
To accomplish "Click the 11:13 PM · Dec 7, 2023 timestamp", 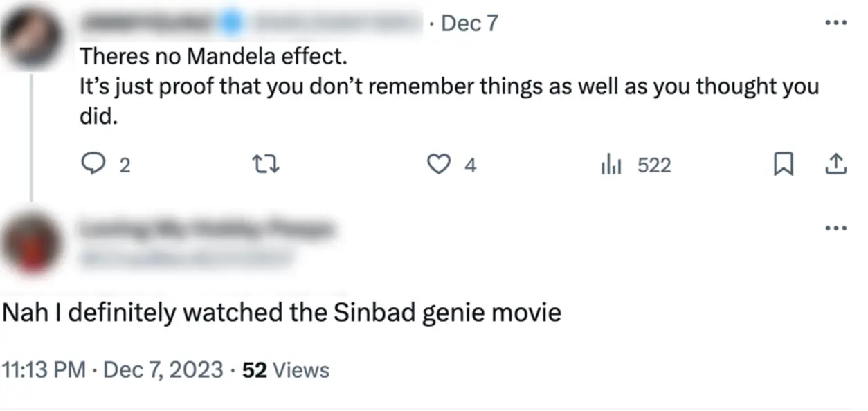I will coord(114,370).
